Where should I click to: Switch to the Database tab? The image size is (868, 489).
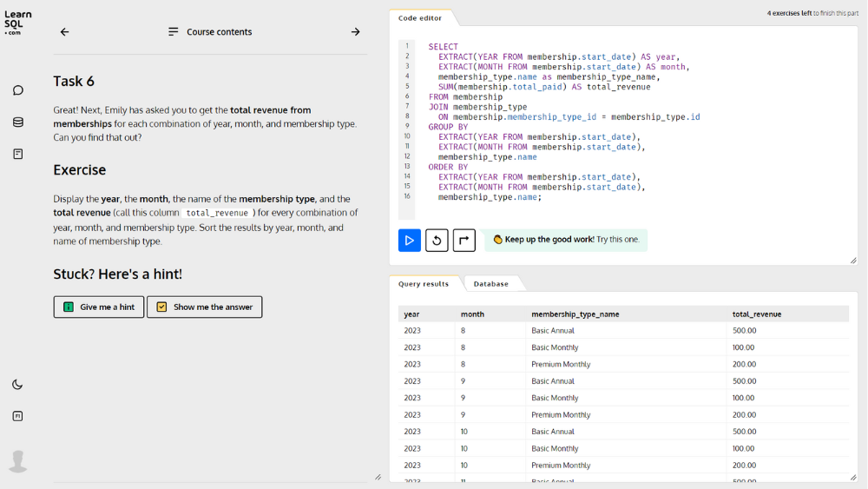click(x=490, y=283)
